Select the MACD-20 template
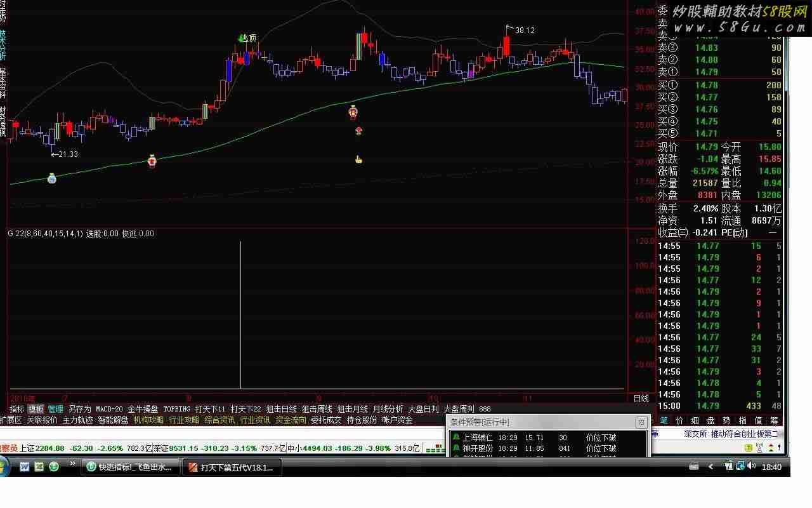Image resolution: width=812 pixels, height=508 pixels. pyautogui.click(x=109, y=409)
